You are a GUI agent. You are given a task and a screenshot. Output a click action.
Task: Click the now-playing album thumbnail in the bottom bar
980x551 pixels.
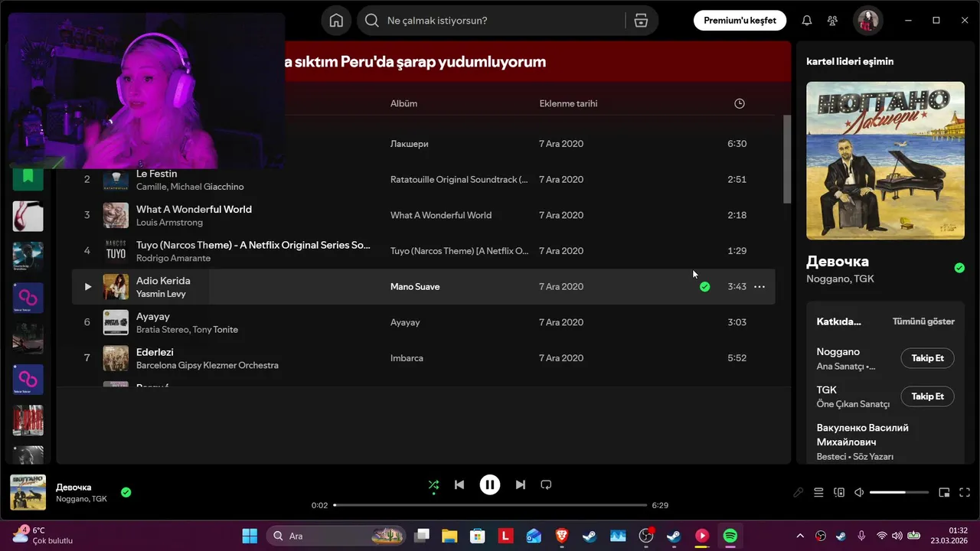(x=28, y=492)
